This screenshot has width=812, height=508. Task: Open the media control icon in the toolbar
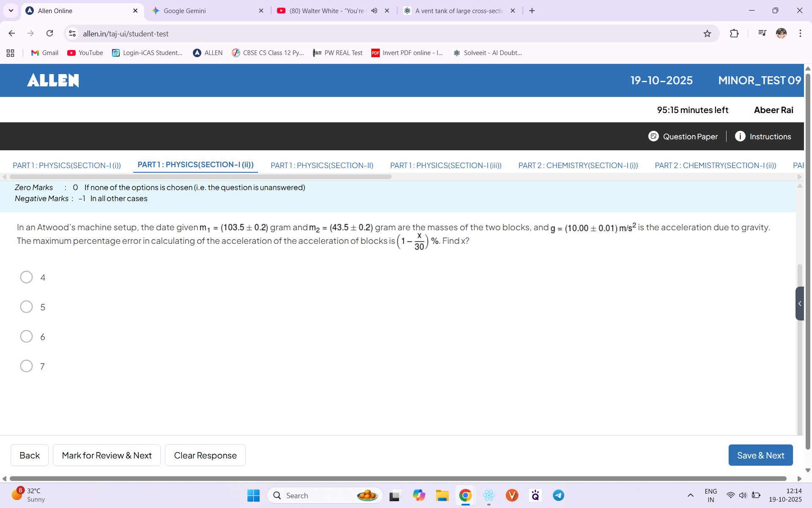coord(762,33)
